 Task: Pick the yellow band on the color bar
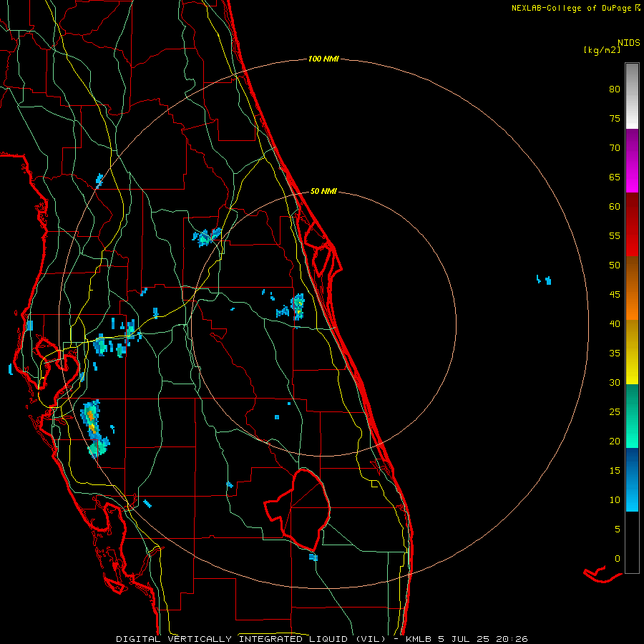(632, 352)
